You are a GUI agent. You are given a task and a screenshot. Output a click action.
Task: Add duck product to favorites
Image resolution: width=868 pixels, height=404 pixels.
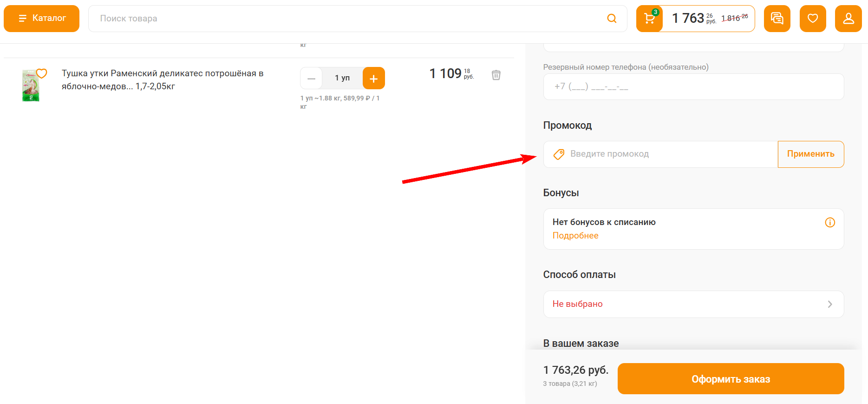pyautogui.click(x=42, y=73)
